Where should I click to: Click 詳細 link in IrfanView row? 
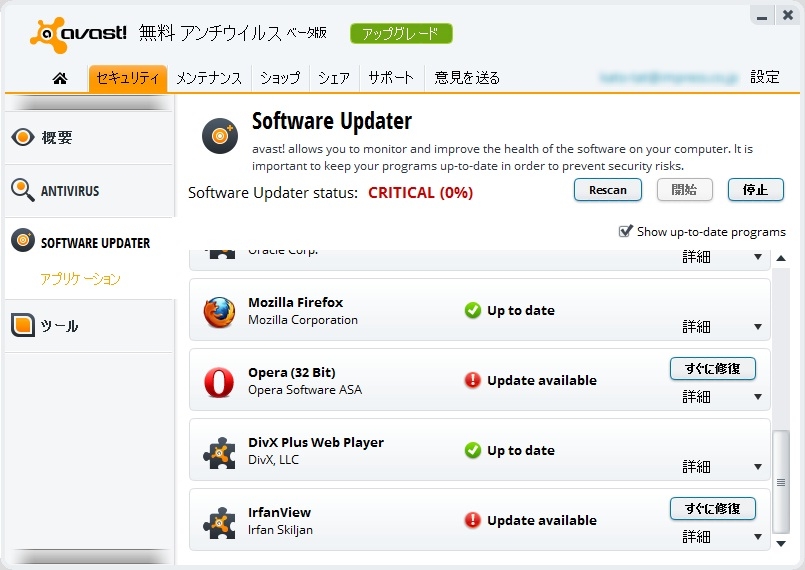tap(696, 537)
